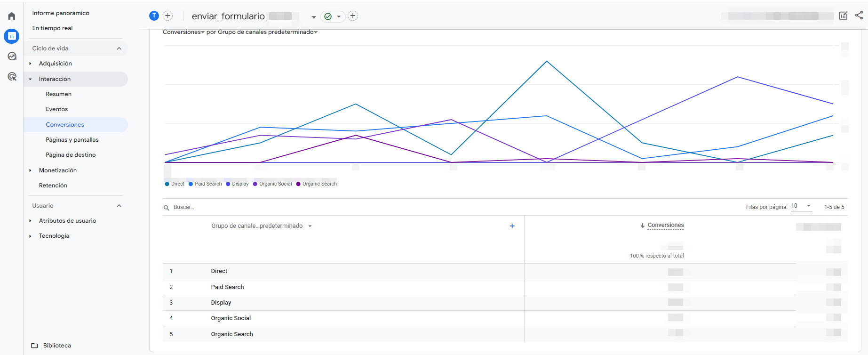Toggle the Organic Social legend item
The height and width of the screenshot is (355, 868).
tap(272, 184)
